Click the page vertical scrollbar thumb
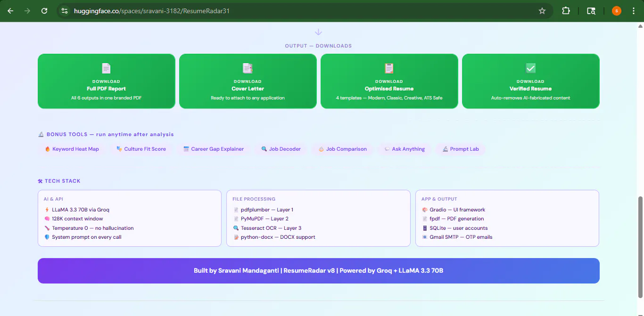Screen dimensions: 644x316 (x=640, y=247)
